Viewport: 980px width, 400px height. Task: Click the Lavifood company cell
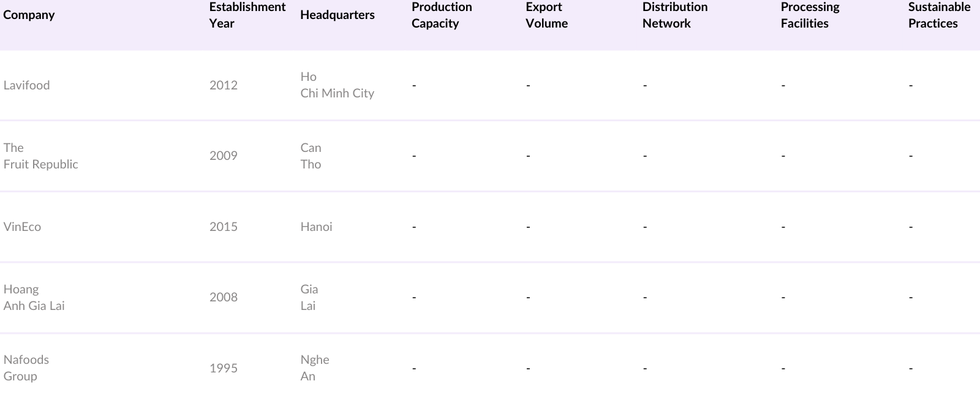click(x=26, y=85)
